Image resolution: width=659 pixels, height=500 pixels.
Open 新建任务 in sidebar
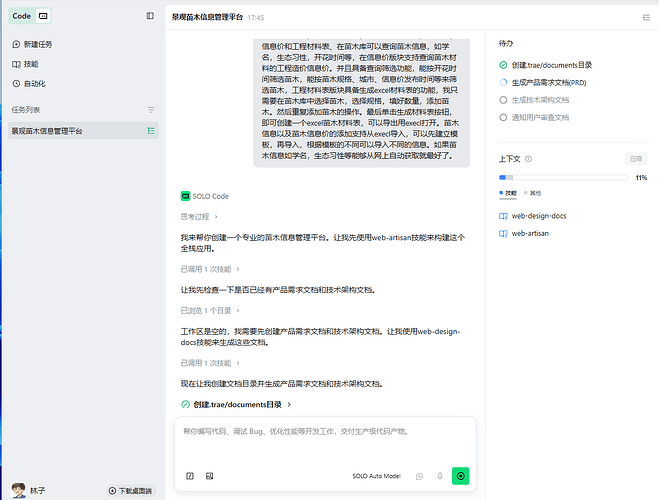pyautogui.click(x=32, y=44)
